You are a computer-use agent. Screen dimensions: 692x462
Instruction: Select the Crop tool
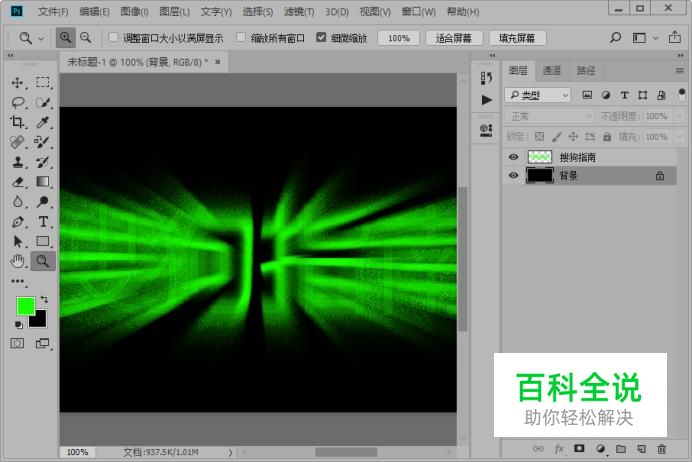(x=18, y=122)
